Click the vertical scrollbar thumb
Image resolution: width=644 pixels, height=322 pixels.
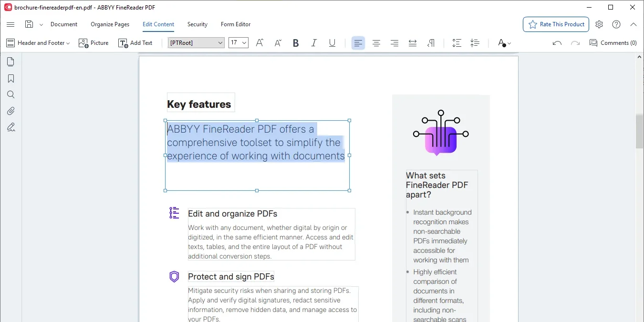coord(640,131)
